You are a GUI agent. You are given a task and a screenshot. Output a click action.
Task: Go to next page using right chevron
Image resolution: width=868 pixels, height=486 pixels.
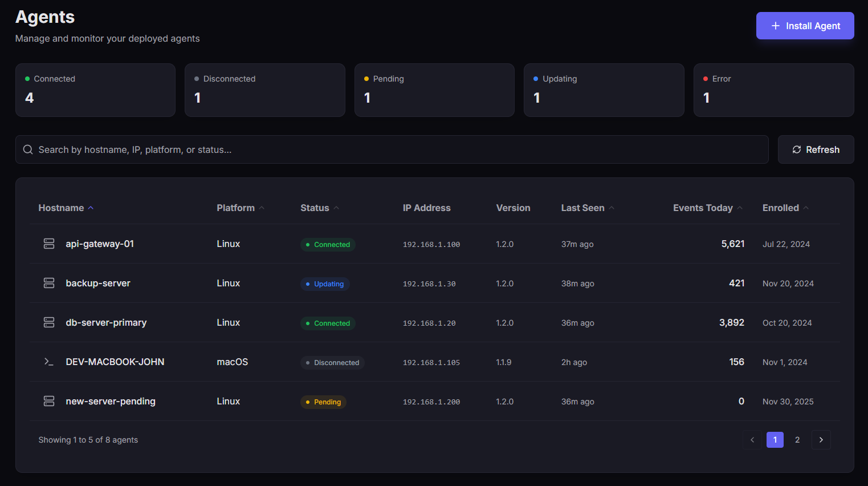821,440
